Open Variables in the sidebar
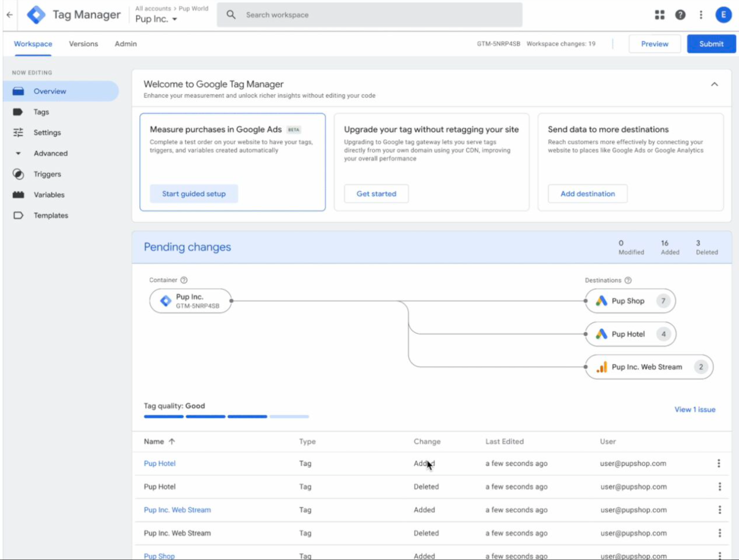 [x=49, y=195]
